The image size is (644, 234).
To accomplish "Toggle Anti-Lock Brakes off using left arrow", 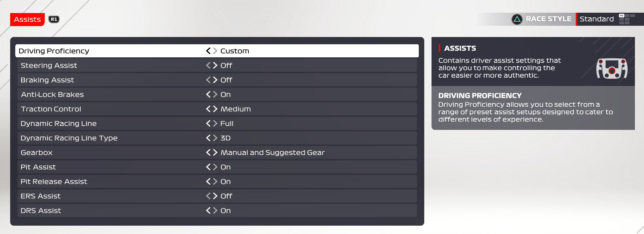I will coord(208,94).
